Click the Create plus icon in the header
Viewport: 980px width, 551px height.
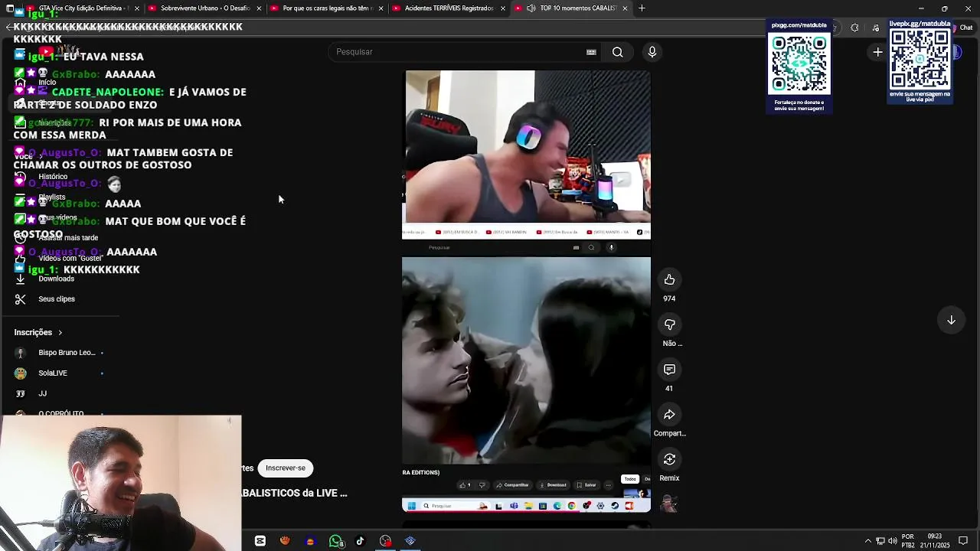click(877, 52)
